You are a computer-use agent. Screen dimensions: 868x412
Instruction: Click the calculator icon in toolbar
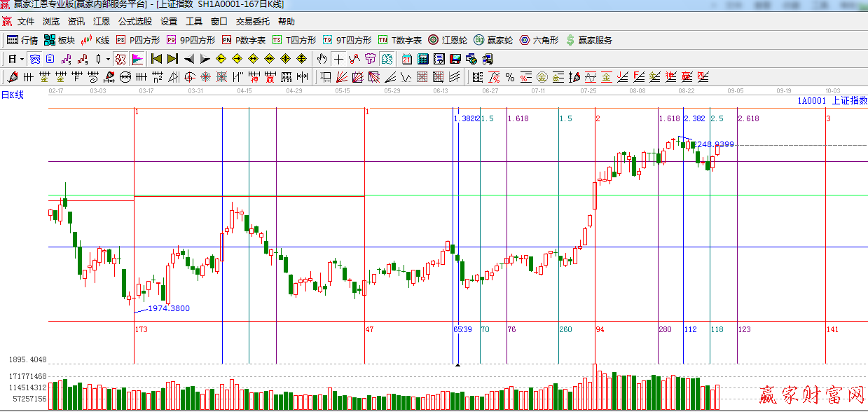[x=423, y=59]
